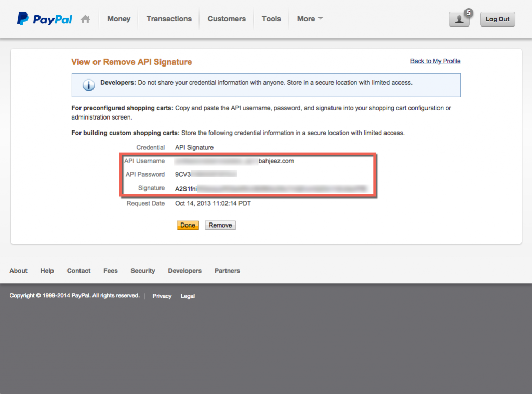Open the Transactions section
Screen dimensions: 532x394
click(168, 18)
